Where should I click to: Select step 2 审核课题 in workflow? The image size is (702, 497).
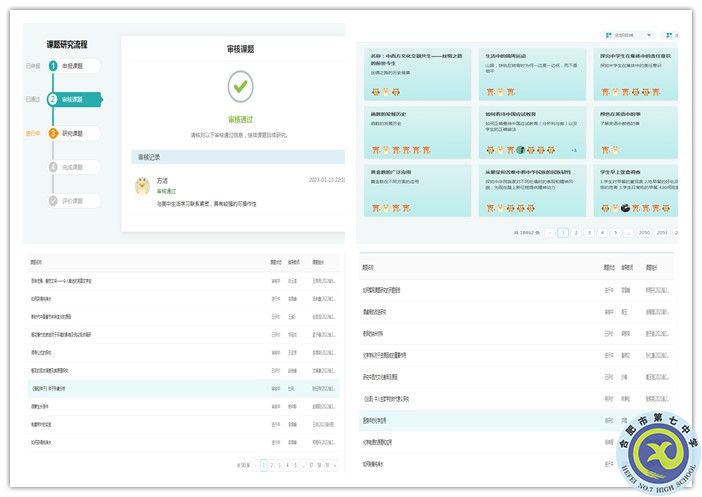[53, 99]
